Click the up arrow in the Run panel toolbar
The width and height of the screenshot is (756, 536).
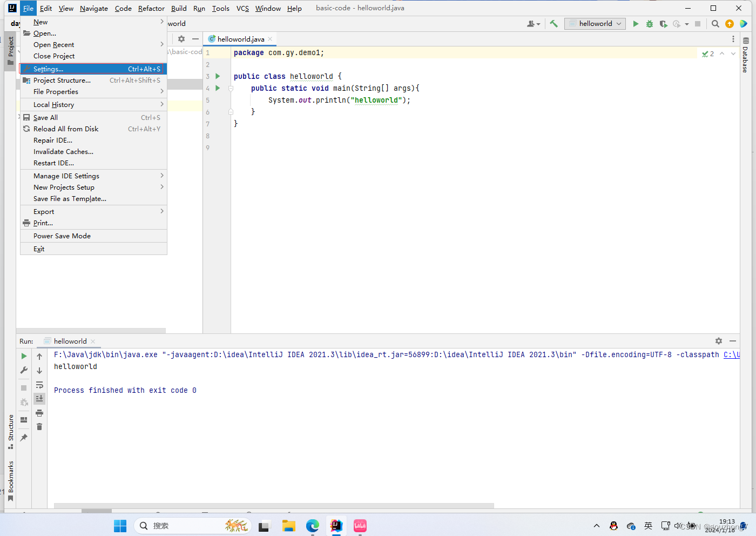(x=39, y=357)
